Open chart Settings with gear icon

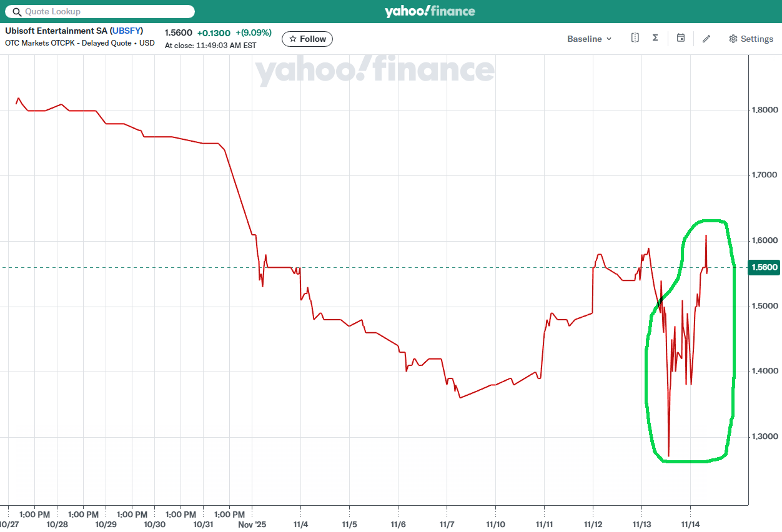751,39
